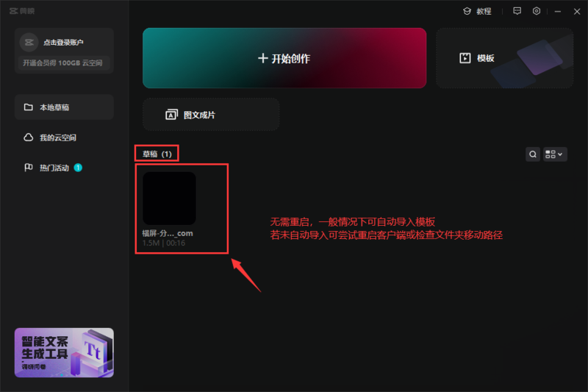Viewport: 588px width, 392px height.
Task: Click the graduation cap tutorial icon
Action: 467,11
